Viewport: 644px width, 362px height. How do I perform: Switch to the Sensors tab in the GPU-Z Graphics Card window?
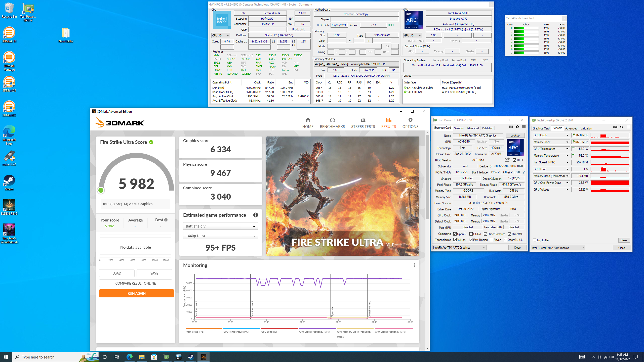458,128
